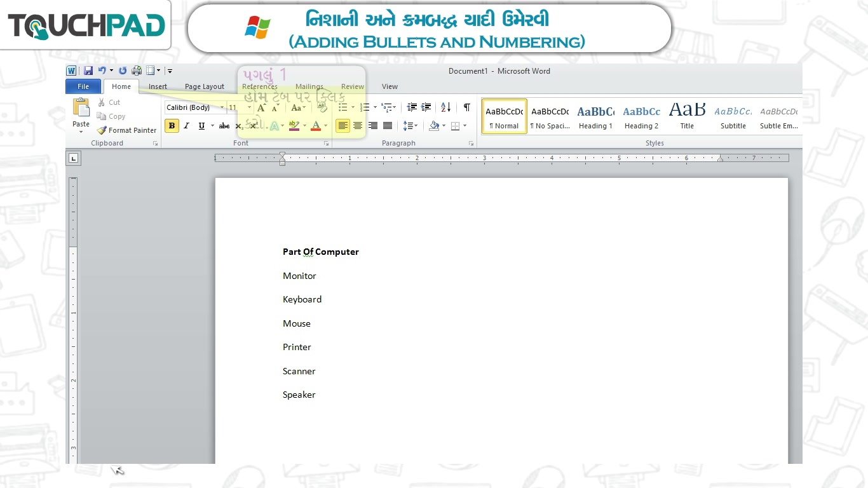Toggle Justify alignment
Screen dimensions: 868x488
(388, 126)
